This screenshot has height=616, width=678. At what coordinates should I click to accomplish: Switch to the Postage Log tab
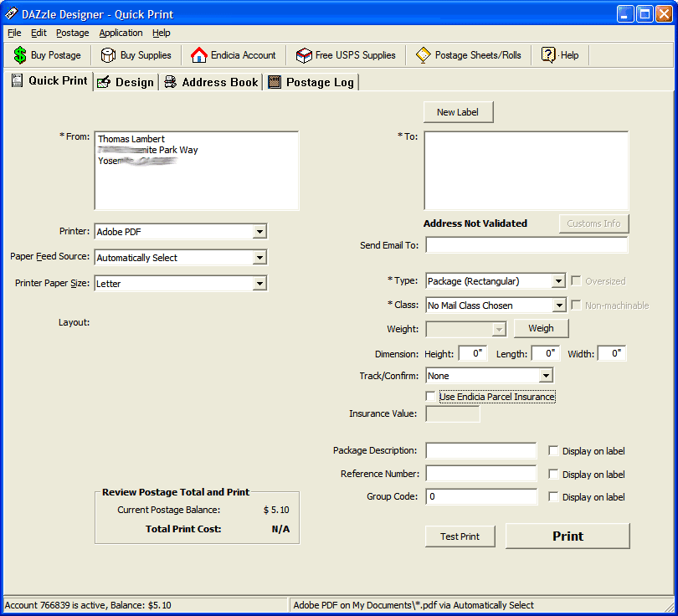click(x=311, y=82)
